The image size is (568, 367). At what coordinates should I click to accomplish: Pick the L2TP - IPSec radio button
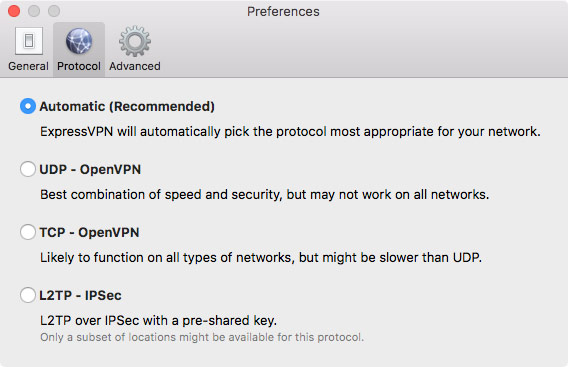(x=28, y=295)
